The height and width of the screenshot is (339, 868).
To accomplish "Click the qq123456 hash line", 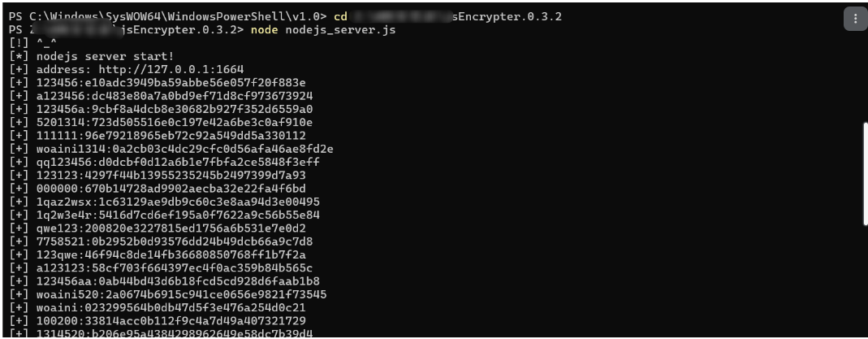I will point(164,163).
